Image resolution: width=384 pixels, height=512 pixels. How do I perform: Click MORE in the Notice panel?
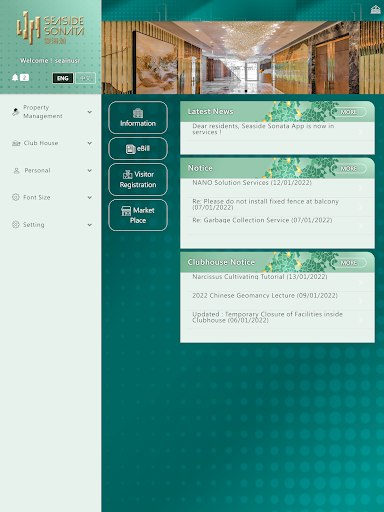pos(349,169)
